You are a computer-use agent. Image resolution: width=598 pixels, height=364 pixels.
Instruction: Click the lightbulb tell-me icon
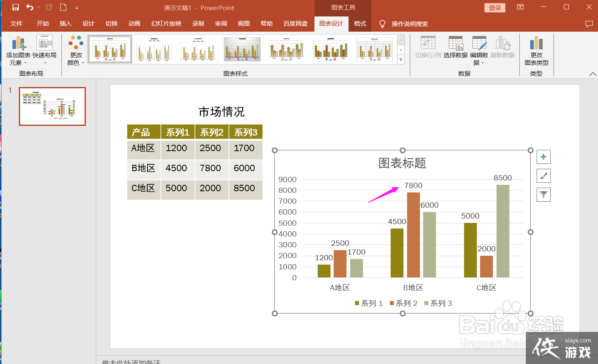coord(382,24)
